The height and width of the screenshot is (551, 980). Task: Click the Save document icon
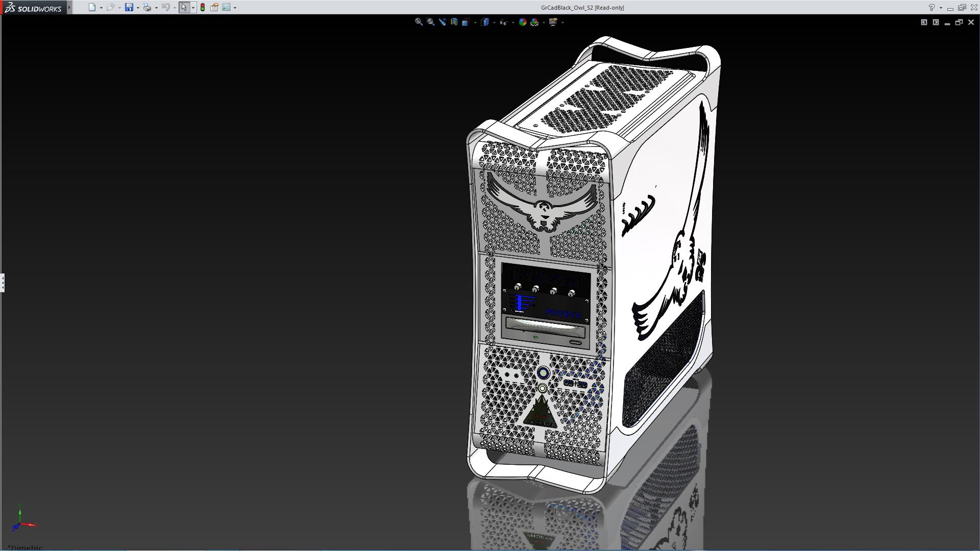(129, 7)
